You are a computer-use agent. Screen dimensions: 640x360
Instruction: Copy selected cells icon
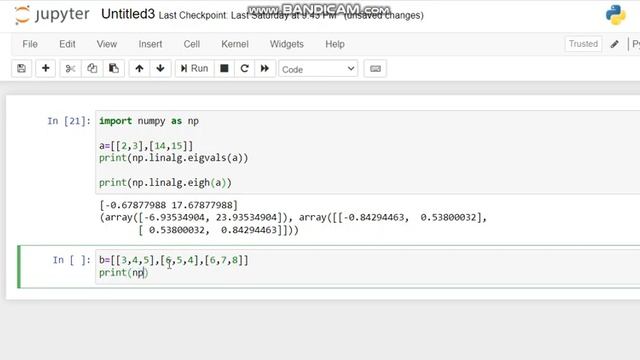pos(92,69)
